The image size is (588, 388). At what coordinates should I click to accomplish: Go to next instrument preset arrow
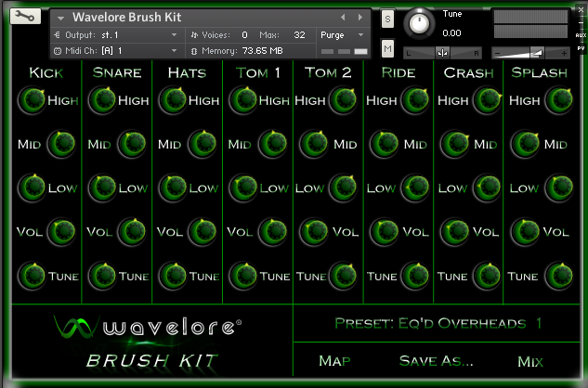tap(359, 18)
